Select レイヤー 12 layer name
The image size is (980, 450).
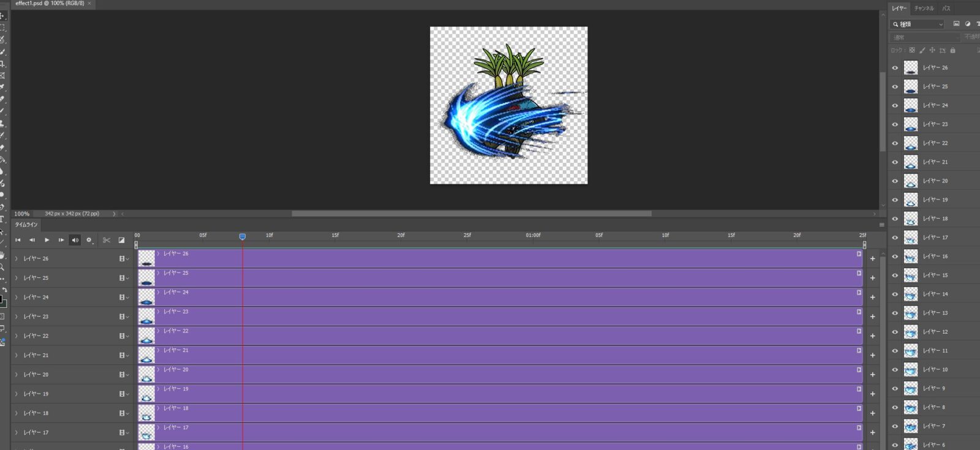point(935,332)
